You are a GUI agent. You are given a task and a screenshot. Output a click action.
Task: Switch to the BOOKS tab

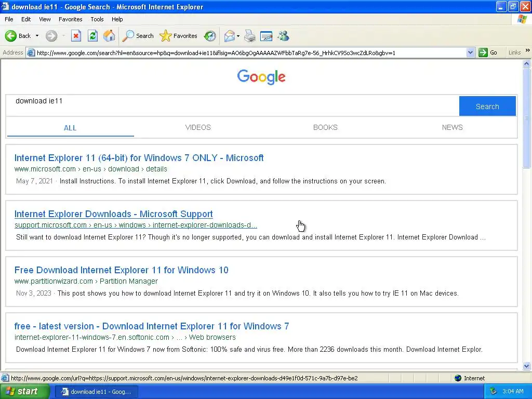point(325,128)
